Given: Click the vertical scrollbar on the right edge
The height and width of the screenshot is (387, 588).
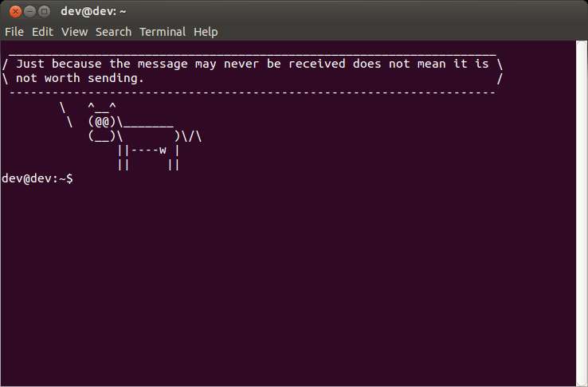Looking at the screenshot, I should [x=582, y=213].
